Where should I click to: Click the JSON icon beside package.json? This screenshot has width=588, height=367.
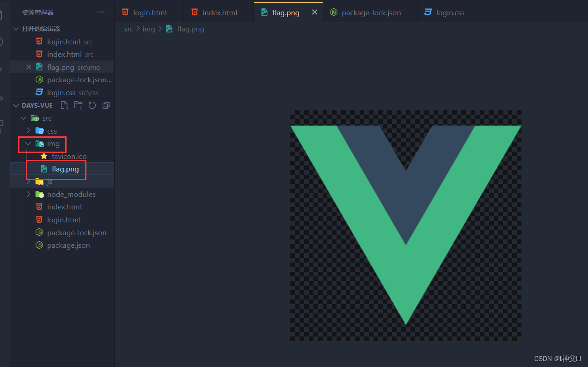click(x=39, y=245)
